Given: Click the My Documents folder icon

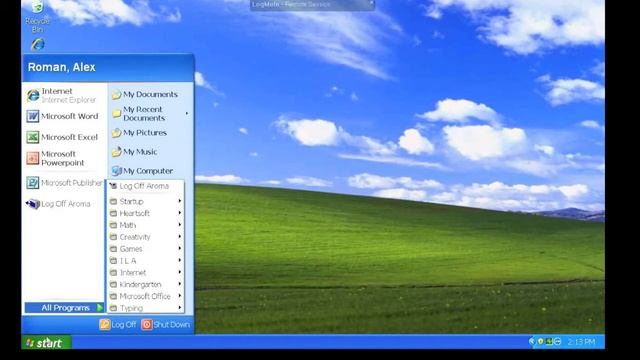Looking at the screenshot, I should (116, 95).
